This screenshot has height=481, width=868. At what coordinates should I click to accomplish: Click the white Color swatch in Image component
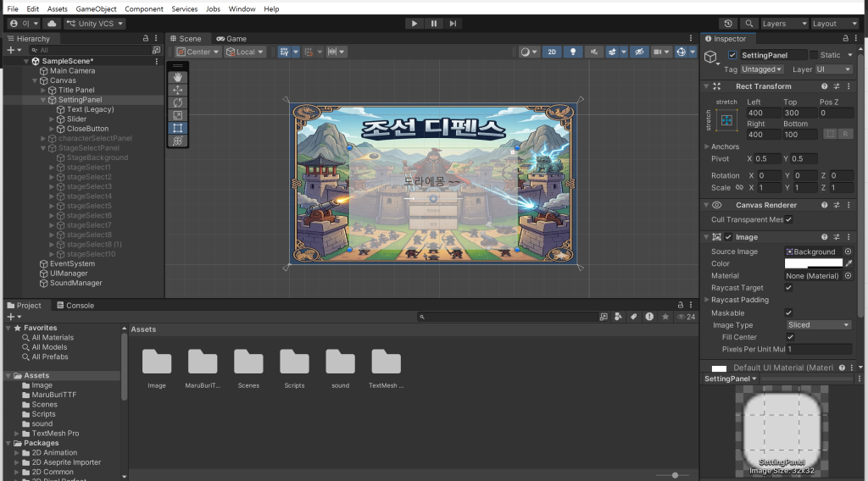pos(814,263)
